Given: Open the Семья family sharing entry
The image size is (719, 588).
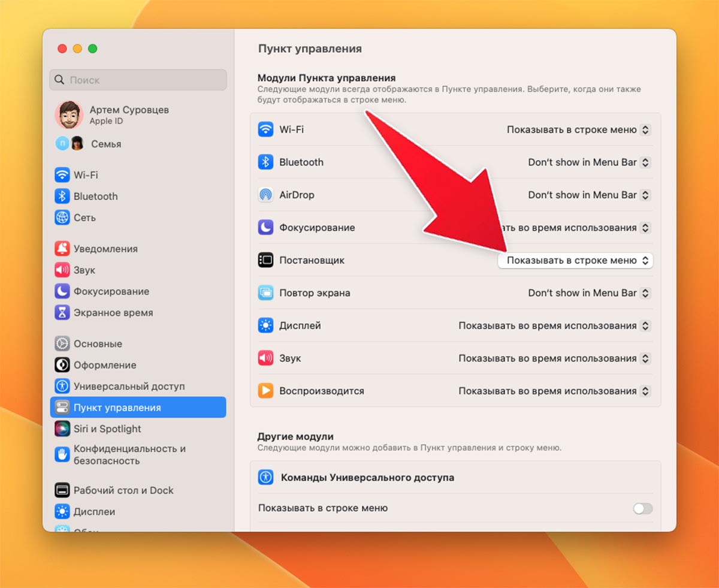Looking at the screenshot, I should [x=138, y=144].
